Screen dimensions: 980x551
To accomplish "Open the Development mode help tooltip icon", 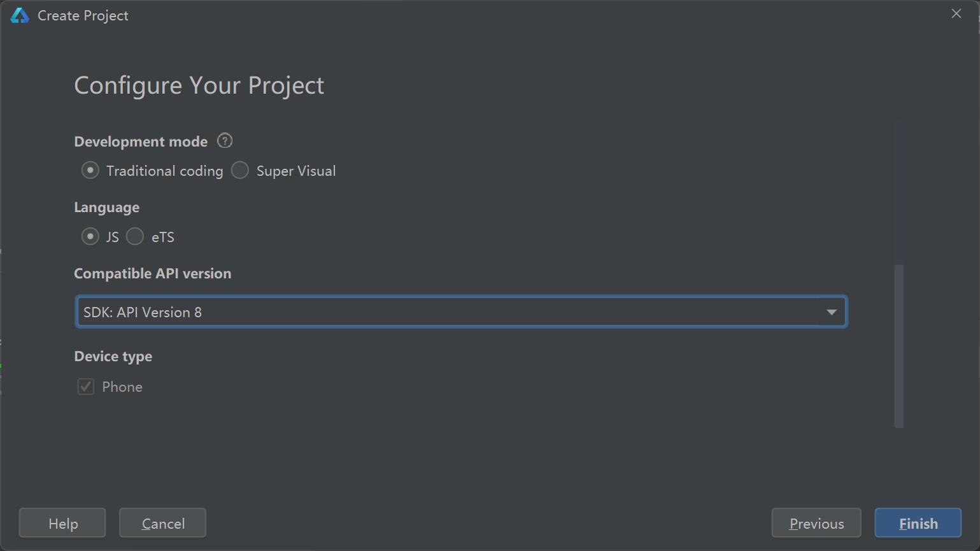I will coord(225,141).
